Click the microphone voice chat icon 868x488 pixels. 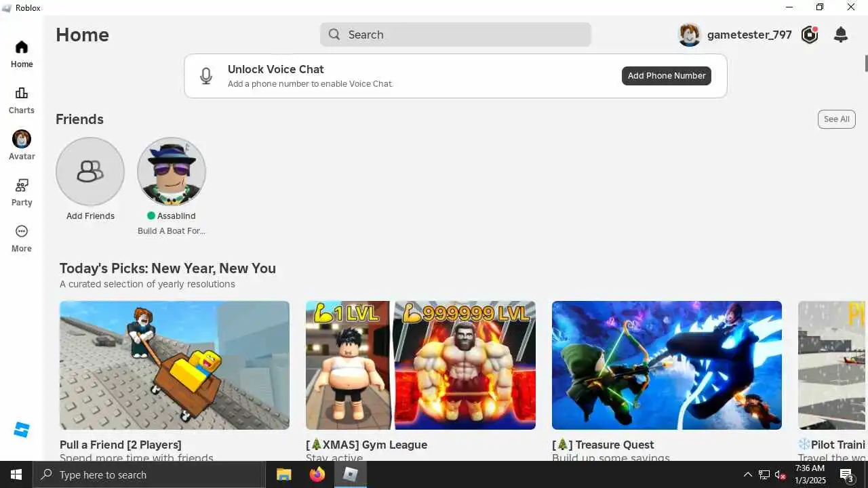point(206,76)
